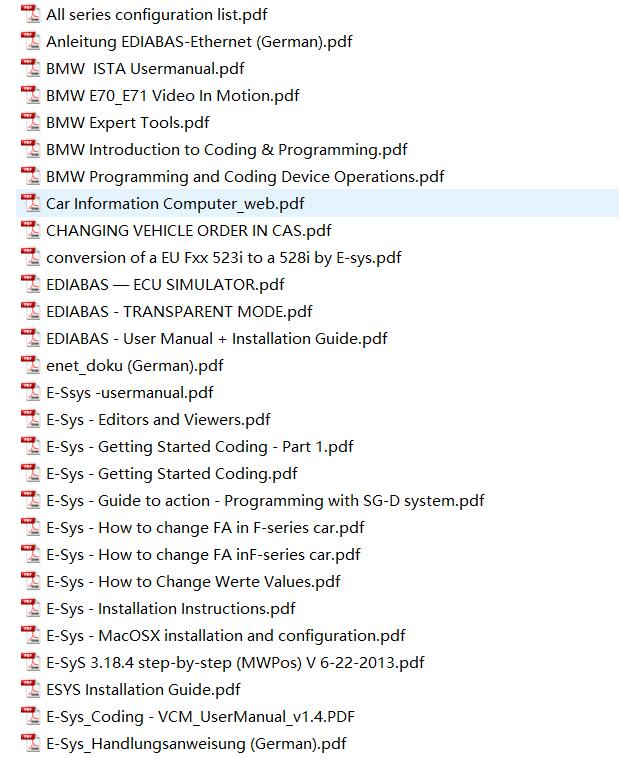Select file name BMW Expert Tools.pdf
This screenshot has height=759, width=619.
click(128, 122)
